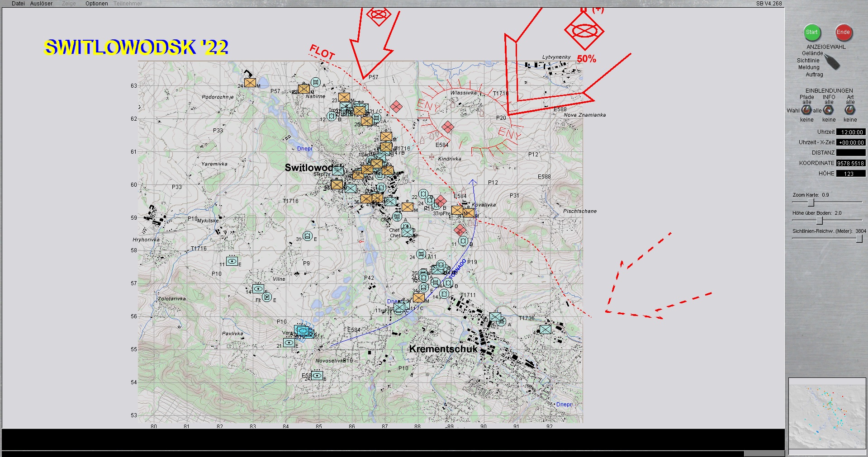Select cyan unit 21 E near Pavlivka

pyautogui.click(x=289, y=343)
